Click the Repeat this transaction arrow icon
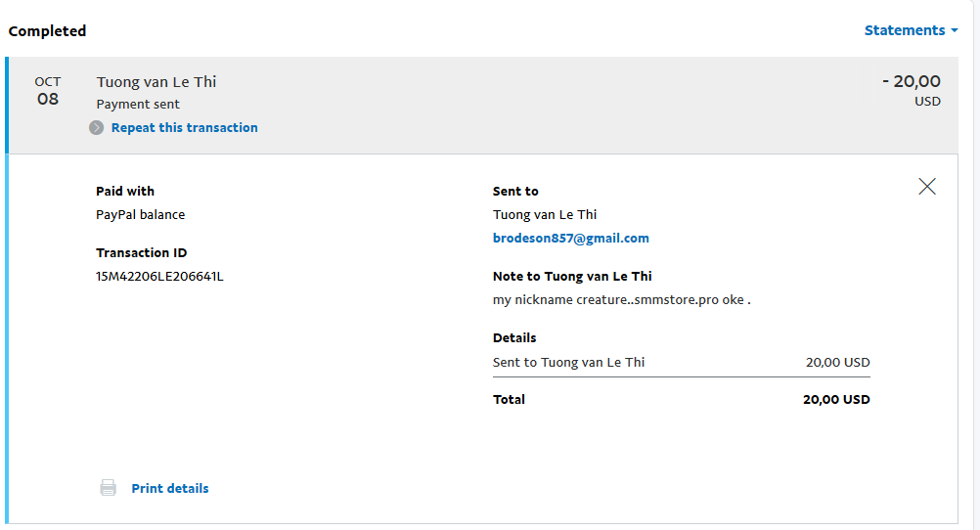Viewport: 980px width, 530px height. point(96,127)
